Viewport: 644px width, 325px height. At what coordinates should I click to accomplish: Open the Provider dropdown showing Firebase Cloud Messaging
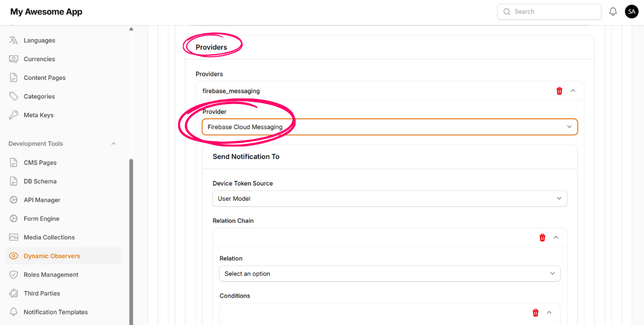[x=389, y=127]
